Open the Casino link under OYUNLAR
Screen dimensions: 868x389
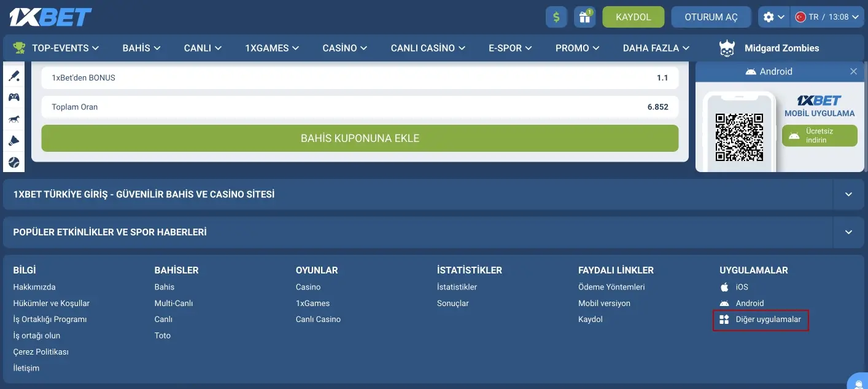pos(308,287)
